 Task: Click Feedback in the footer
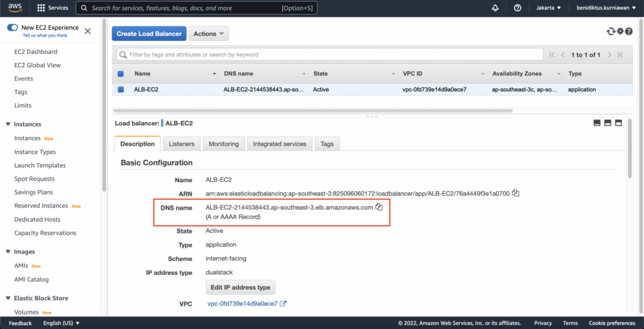(x=20, y=323)
